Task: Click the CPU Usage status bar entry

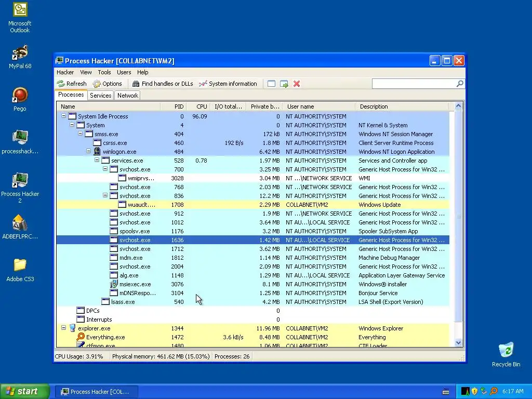Action: pyautogui.click(x=79, y=356)
